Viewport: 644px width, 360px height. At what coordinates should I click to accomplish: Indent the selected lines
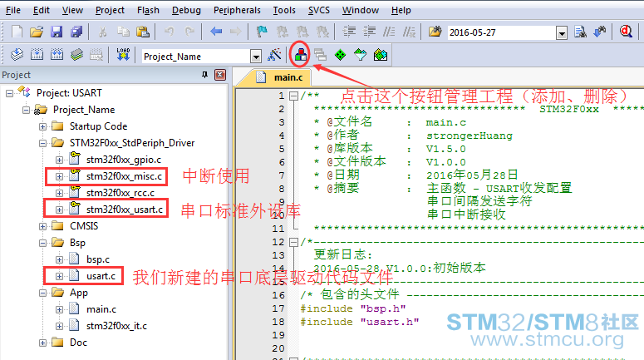(x=350, y=32)
